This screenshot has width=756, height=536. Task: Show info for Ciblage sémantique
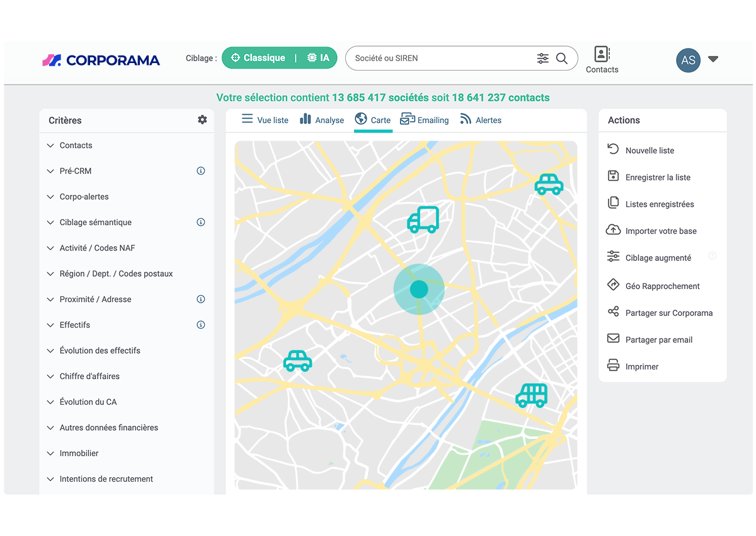(201, 223)
